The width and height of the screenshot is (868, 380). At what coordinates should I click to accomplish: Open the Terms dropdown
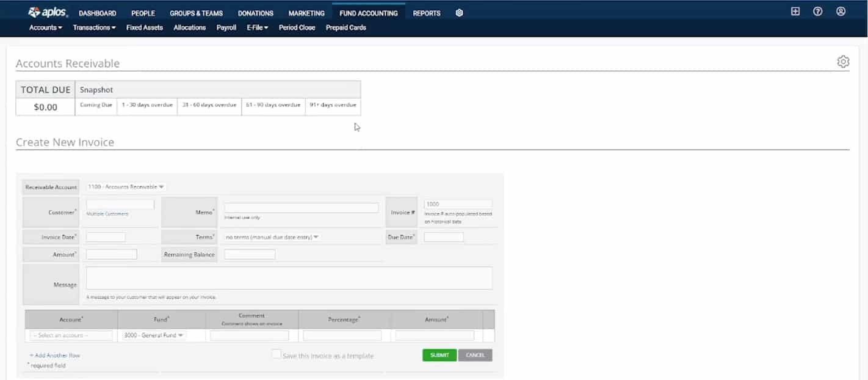[271, 236]
